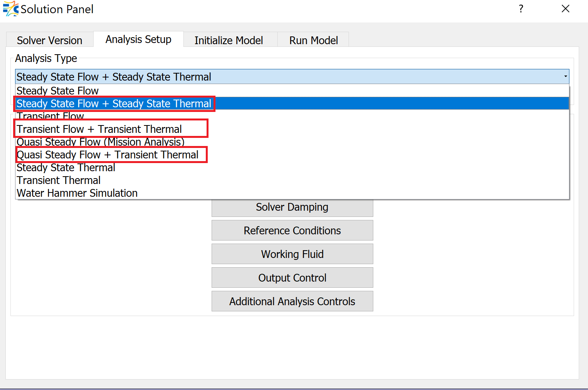Viewport: 588px width, 390px height.
Task: Go to the Initialize Model tab
Action: (x=229, y=40)
